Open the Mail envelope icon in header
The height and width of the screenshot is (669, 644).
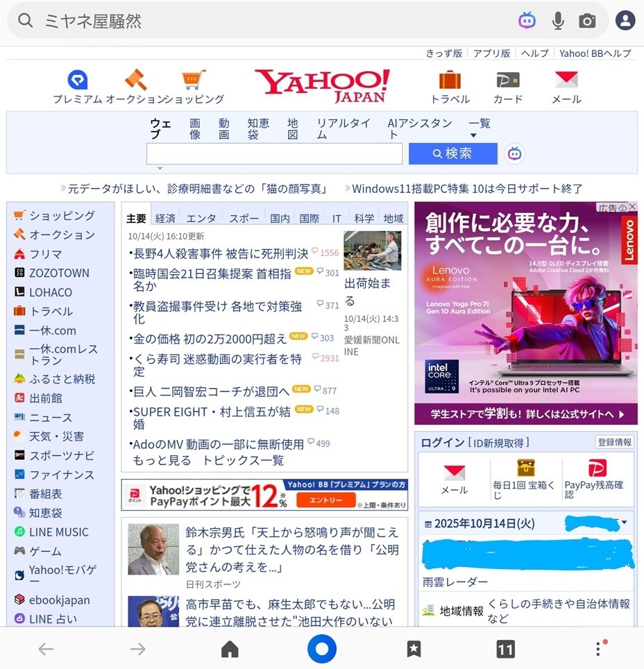tap(566, 79)
